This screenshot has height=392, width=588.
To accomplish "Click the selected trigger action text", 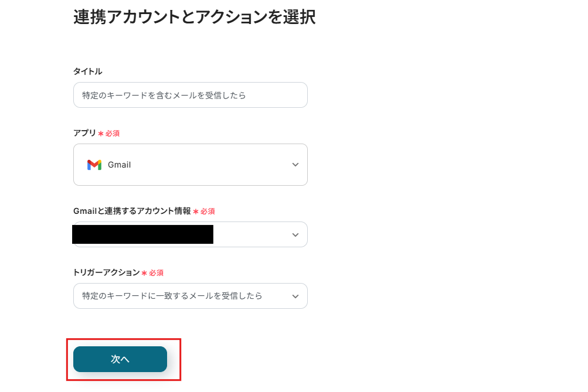I will tap(172, 296).
